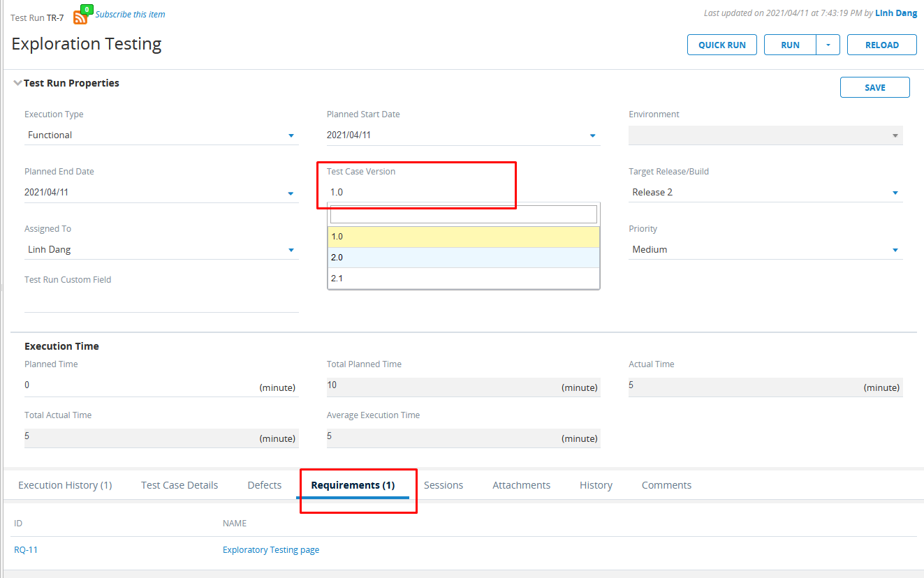This screenshot has width=924, height=578.
Task: Open the Sessions tab
Action: 443,485
